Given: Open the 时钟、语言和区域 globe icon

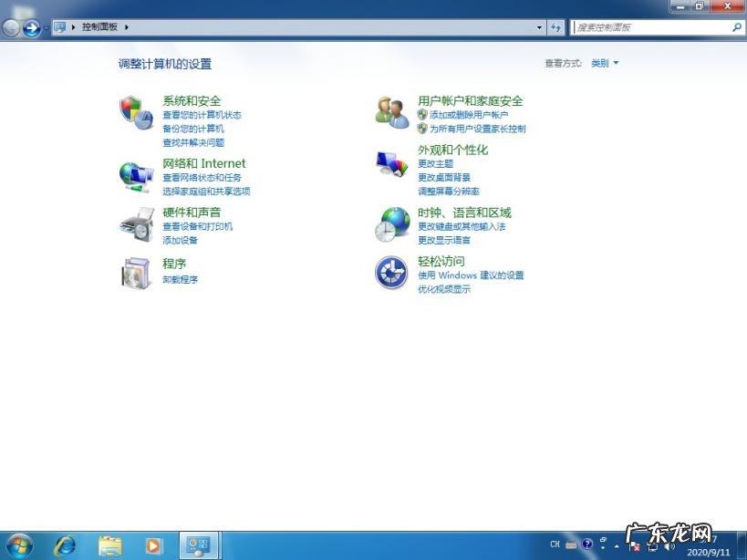Looking at the screenshot, I should [391, 224].
